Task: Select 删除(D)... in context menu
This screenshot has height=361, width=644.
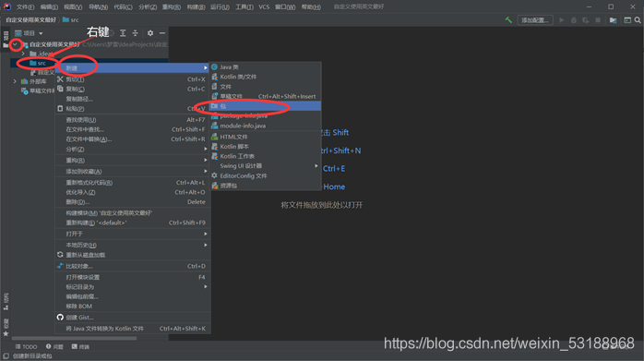Action: (133, 202)
